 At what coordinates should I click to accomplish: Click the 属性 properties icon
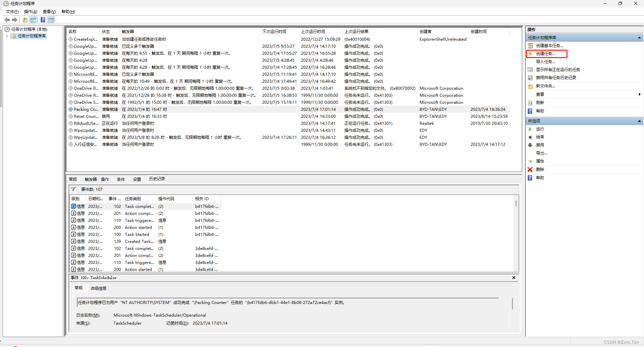click(x=530, y=161)
